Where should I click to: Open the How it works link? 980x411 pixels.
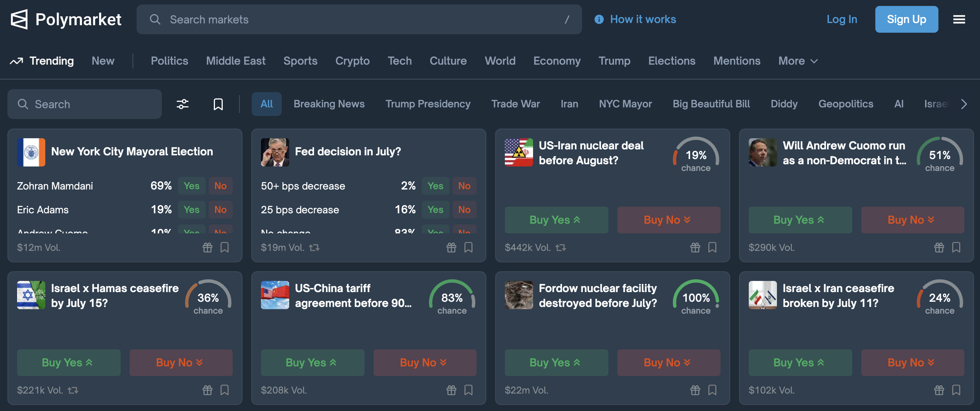tap(643, 19)
